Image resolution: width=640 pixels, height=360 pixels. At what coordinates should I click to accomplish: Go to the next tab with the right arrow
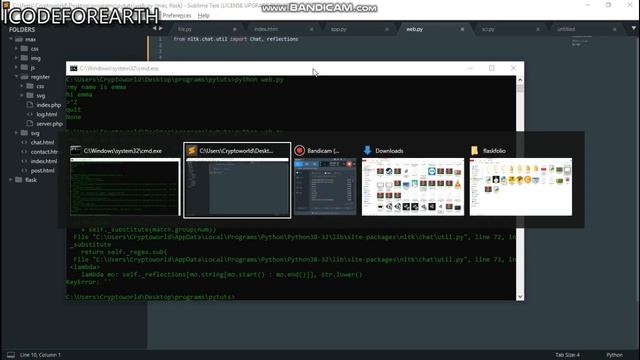tap(161, 28)
